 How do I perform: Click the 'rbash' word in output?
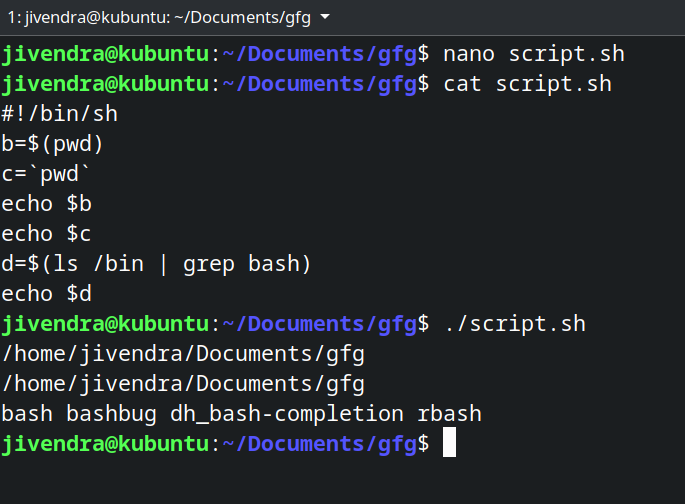click(450, 414)
